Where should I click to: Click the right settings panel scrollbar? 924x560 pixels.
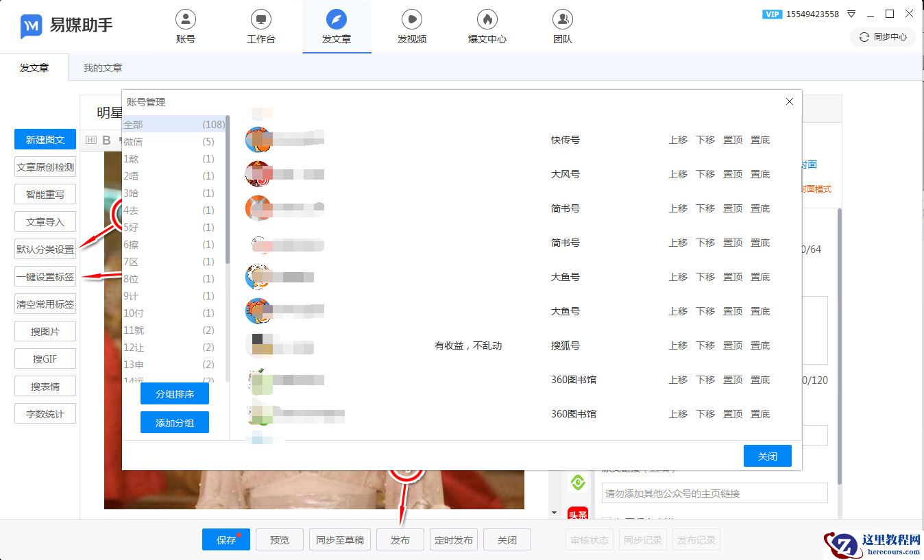pyautogui.click(x=839, y=346)
